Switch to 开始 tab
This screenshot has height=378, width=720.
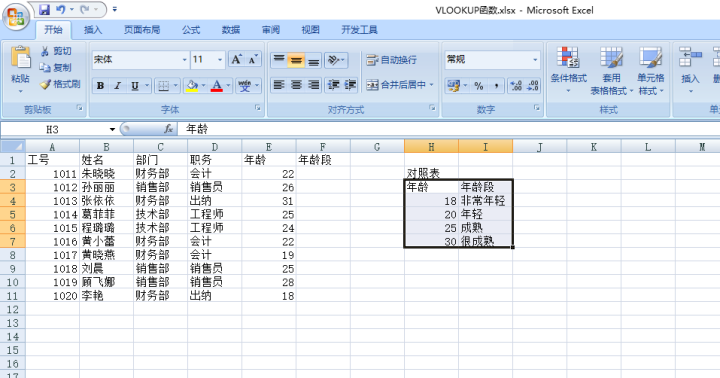click(53, 30)
